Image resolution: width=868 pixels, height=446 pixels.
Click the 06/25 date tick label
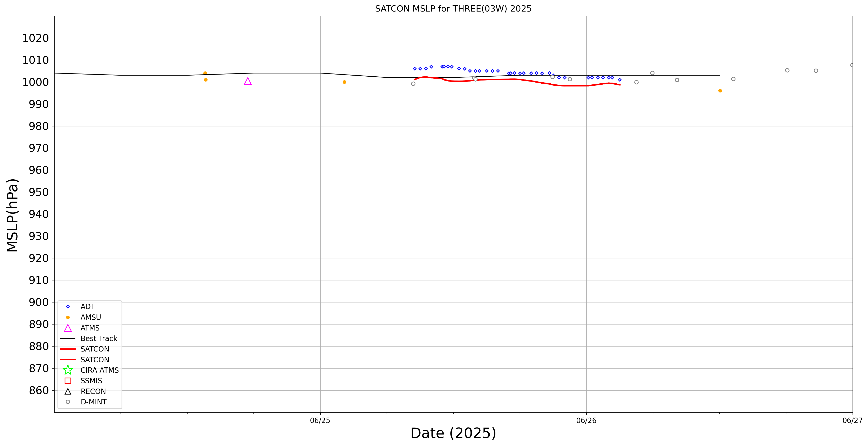coord(320,420)
